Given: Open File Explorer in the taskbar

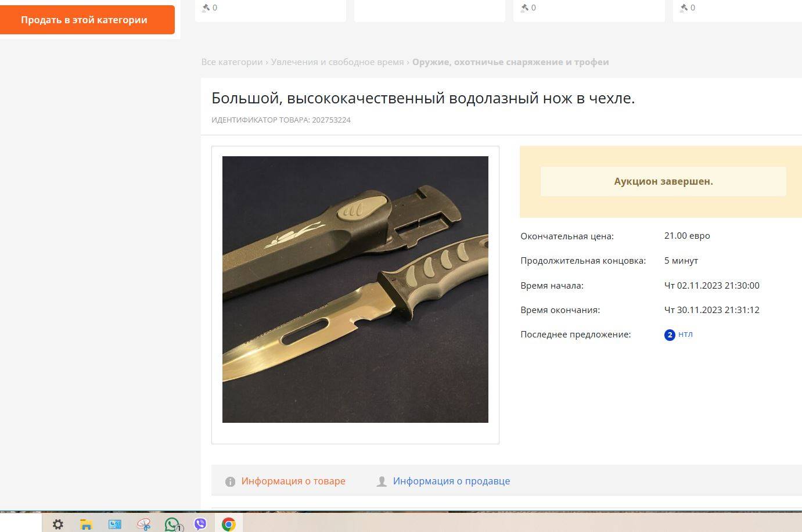Looking at the screenshot, I should (86, 524).
